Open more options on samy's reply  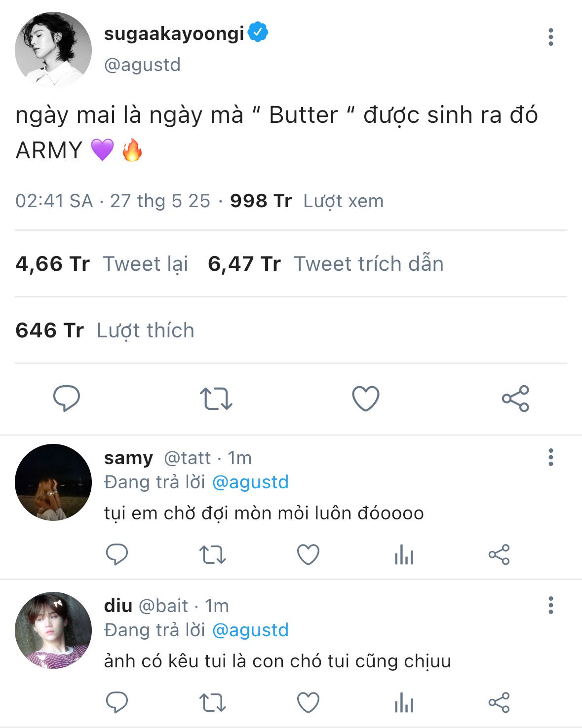coord(550,457)
